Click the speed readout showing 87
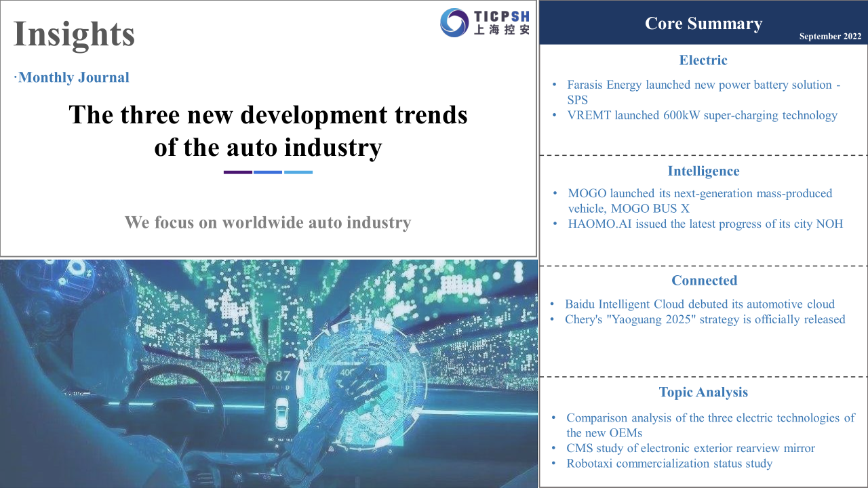Image resolution: width=868 pixels, height=488 pixels. pos(282,375)
